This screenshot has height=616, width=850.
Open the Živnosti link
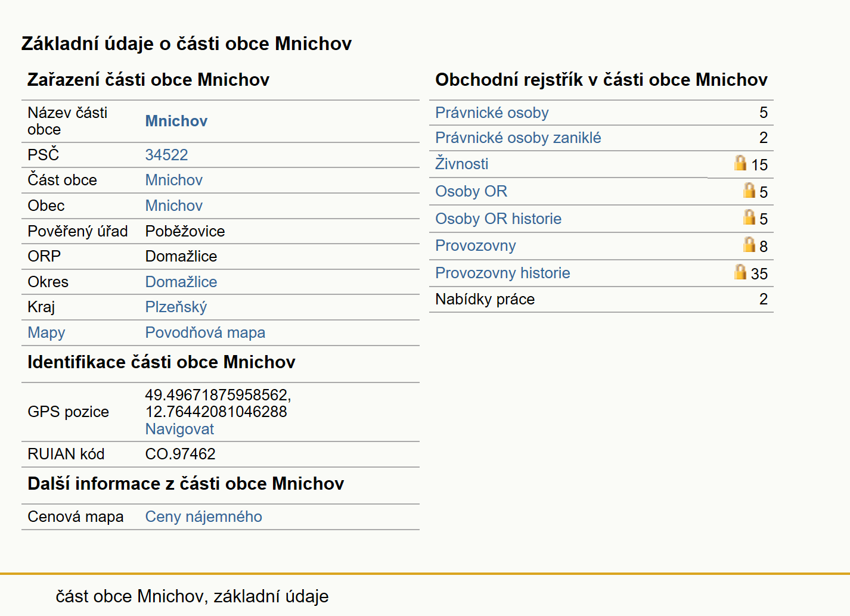point(461,163)
